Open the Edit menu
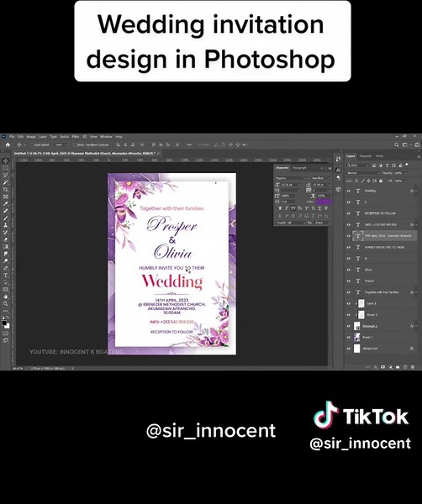The image size is (422, 504). 20,137
